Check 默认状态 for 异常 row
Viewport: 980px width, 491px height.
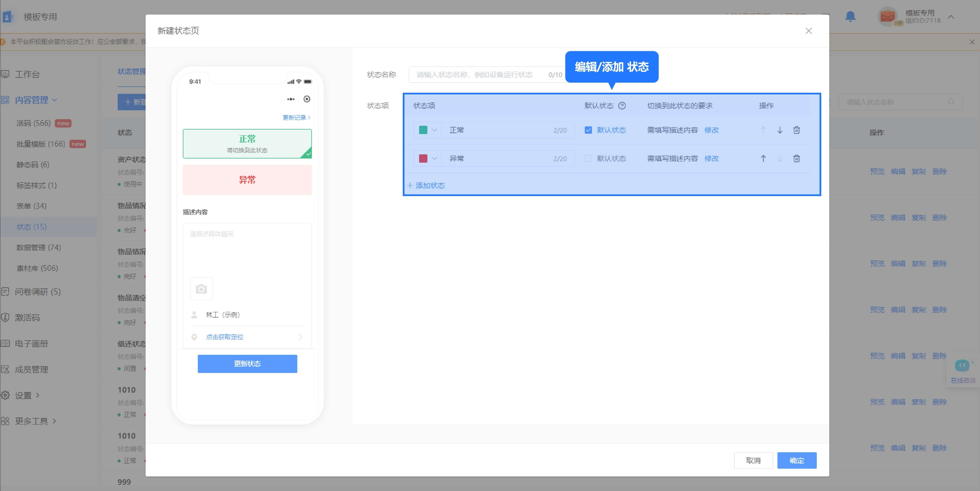(x=588, y=159)
